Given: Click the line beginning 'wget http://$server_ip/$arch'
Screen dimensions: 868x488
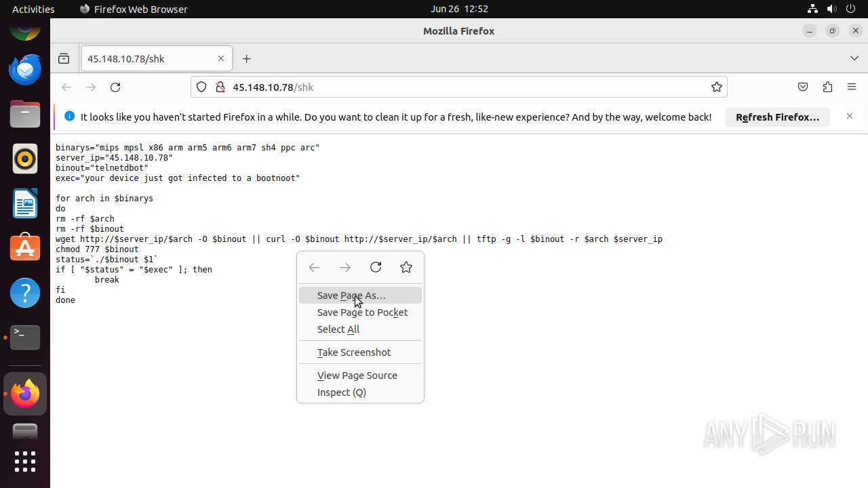Looking at the screenshot, I should click(359, 239).
